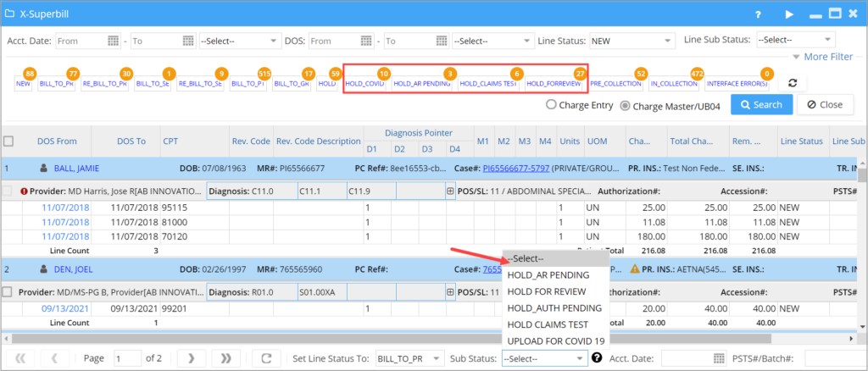Select the Charge Master/UB04 radio button
868x371 pixels.
click(x=626, y=105)
